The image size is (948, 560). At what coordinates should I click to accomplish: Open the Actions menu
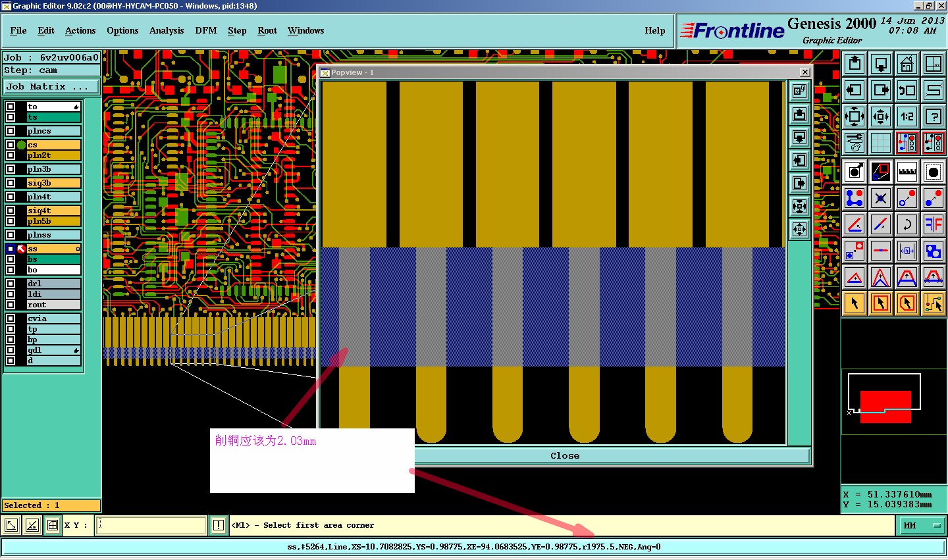tap(80, 30)
